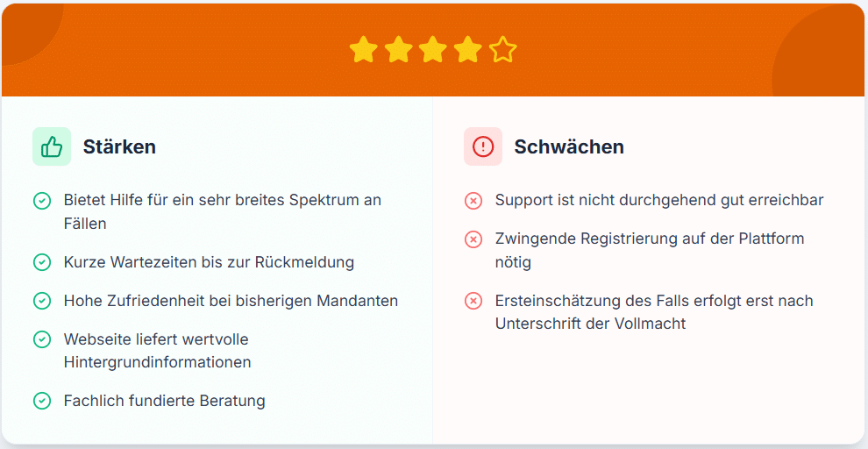Click the checkmark beside 'Webseite liefert wertvolle'
868x449 pixels.
click(x=42, y=339)
